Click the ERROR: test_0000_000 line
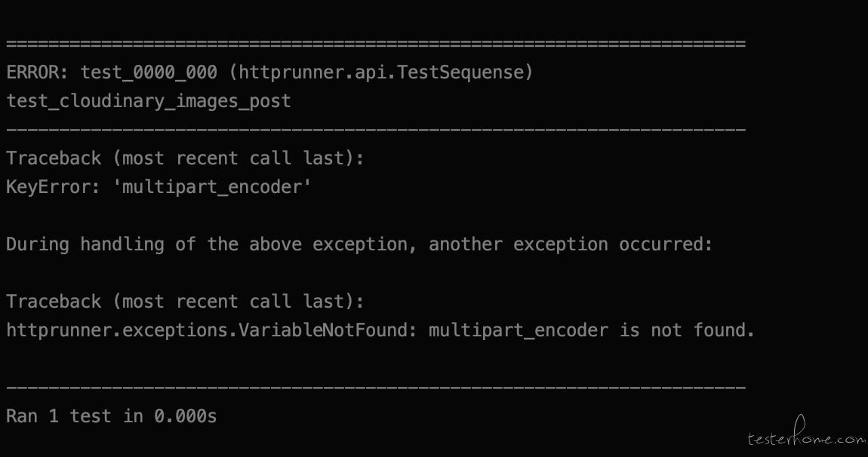This screenshot has height=457, width=868. point(269,72)
